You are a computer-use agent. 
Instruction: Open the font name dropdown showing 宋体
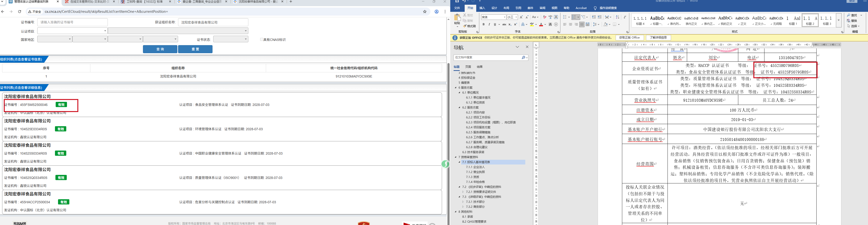point(505,17)
